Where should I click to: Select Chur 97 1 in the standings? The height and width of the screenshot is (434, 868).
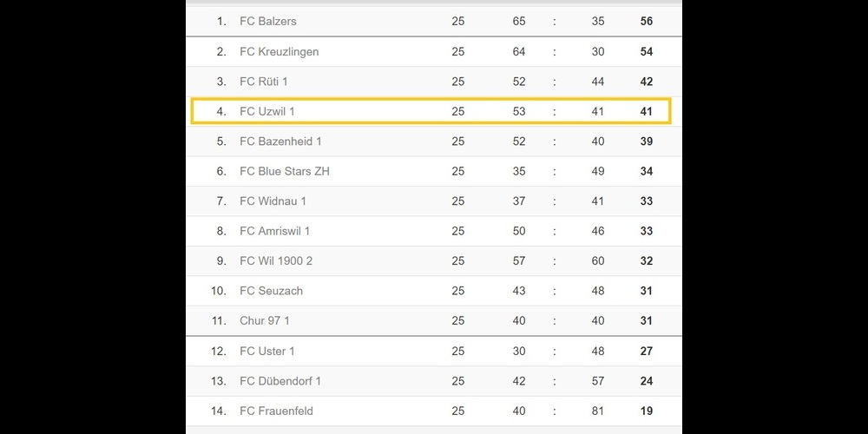[265, 320]
